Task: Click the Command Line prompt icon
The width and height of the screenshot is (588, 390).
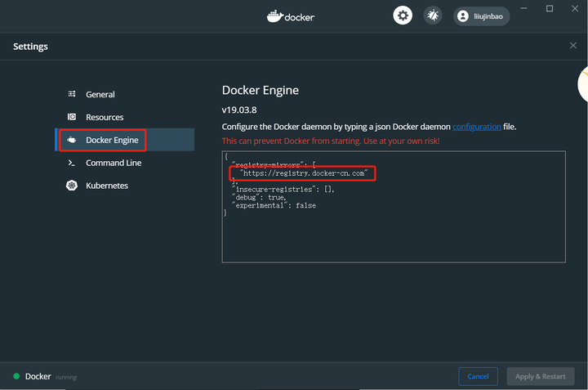Action: 71,163
